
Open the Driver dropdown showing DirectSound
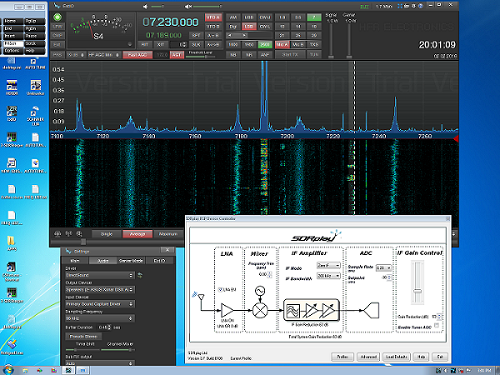point(100,275)
